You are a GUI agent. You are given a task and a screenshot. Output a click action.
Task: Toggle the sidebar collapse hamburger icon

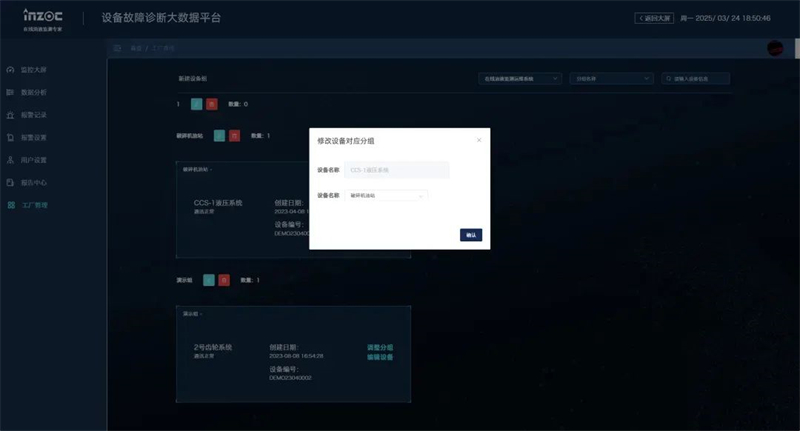point(117,48)
